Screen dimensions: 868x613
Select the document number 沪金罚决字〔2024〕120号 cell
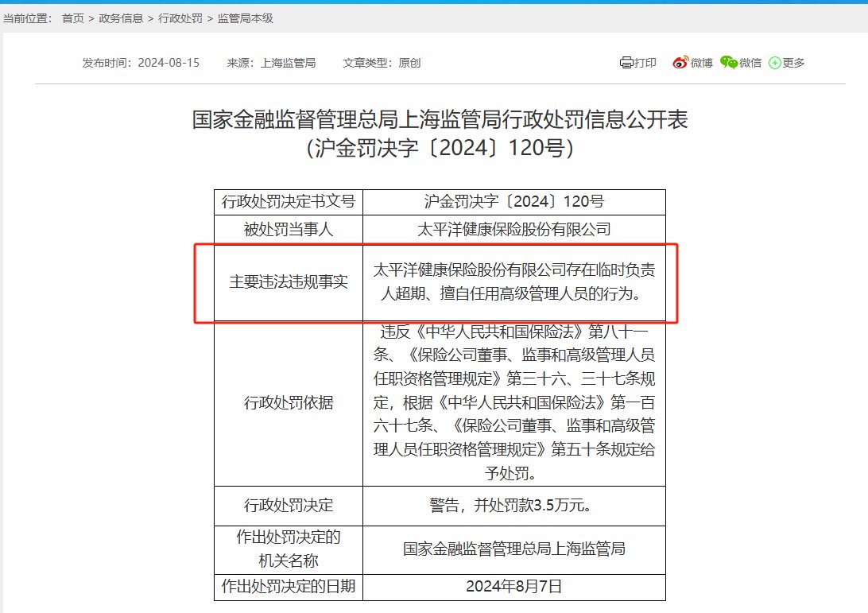click(x=514, y=202)
